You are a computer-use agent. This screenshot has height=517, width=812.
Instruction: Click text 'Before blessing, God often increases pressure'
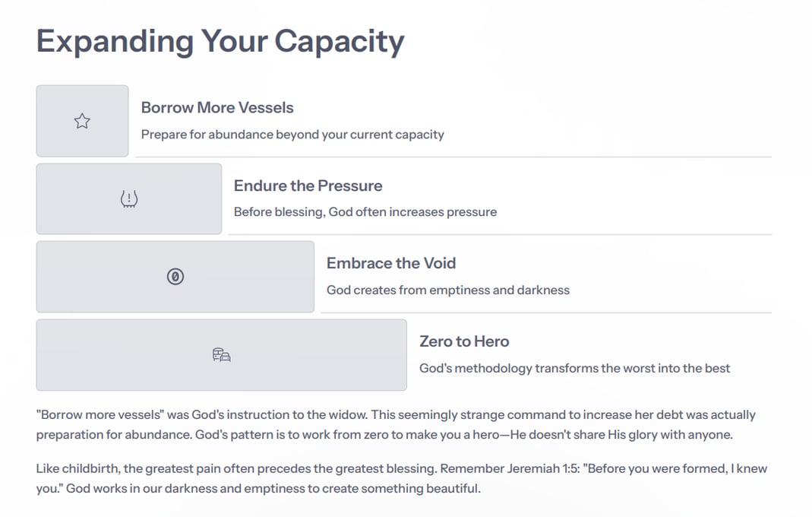pos(365,211)
